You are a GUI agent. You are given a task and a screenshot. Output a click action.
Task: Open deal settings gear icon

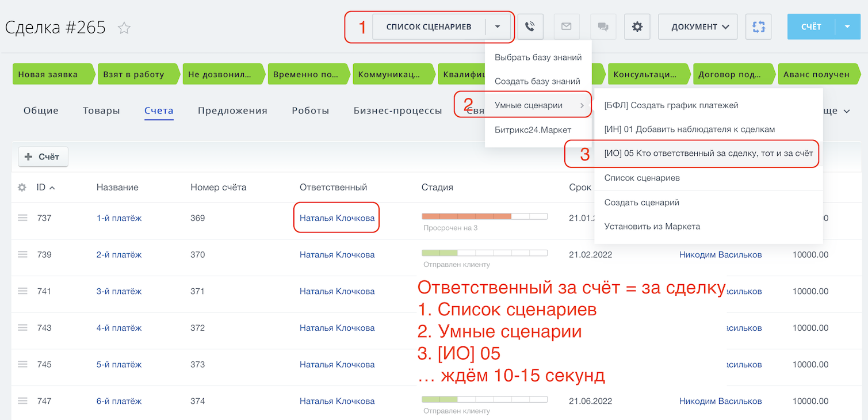pos(637,26)
